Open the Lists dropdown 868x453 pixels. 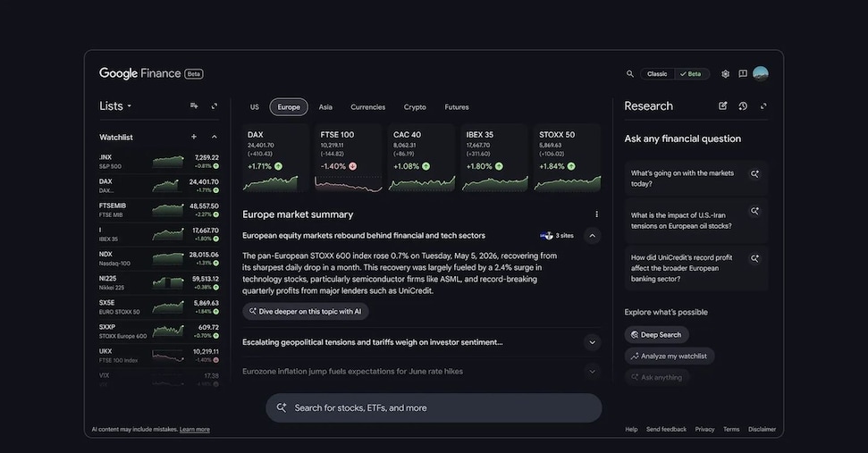(115, 106)
